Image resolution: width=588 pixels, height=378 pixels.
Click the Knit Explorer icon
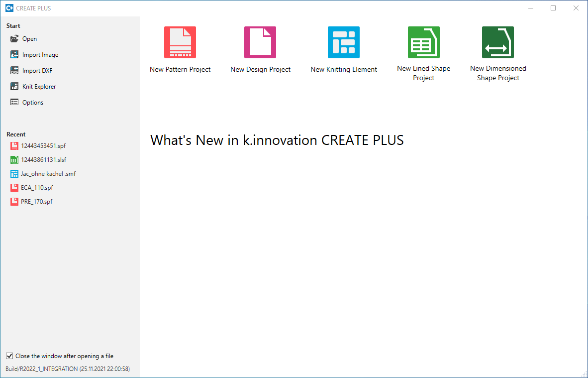(x=14, y=87)
